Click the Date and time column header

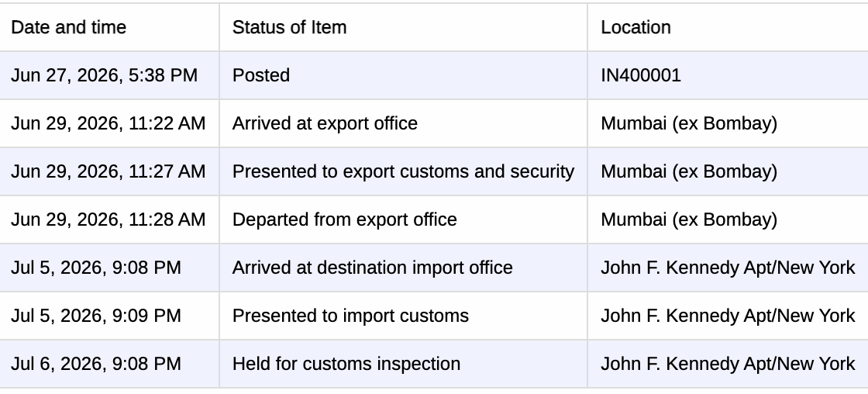69,27
